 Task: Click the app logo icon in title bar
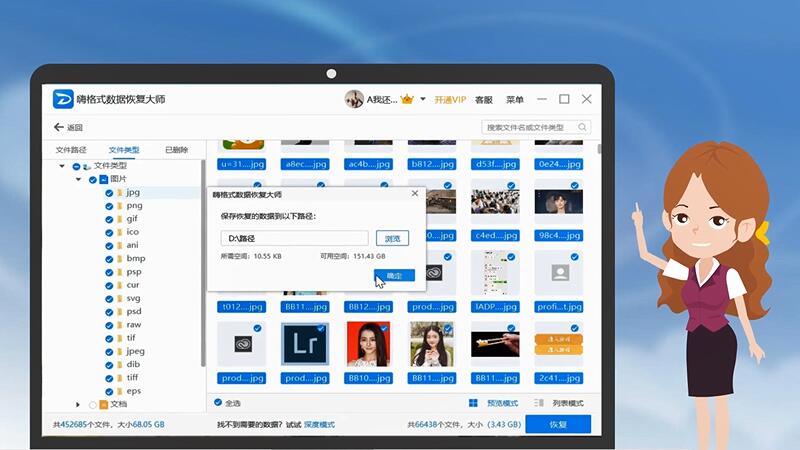click(x=63, y=99)
